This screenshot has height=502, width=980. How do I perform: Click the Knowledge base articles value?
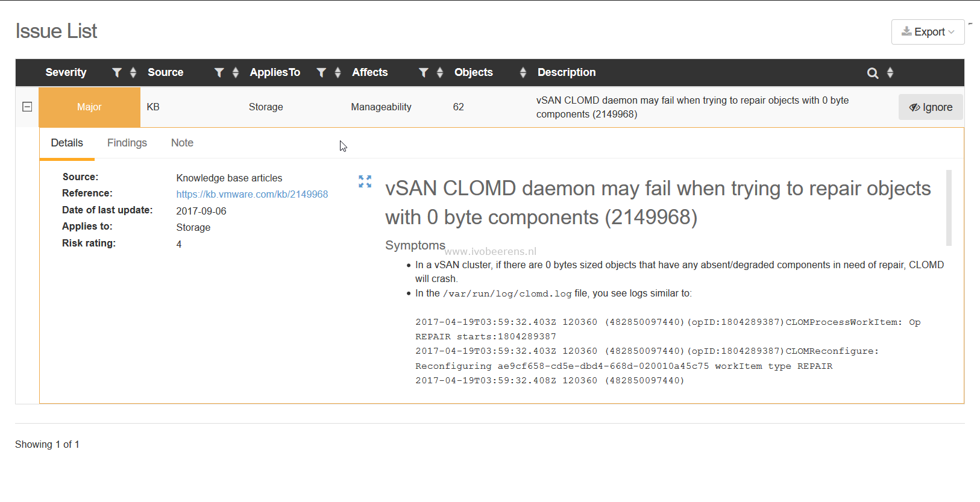coord(229,178)
